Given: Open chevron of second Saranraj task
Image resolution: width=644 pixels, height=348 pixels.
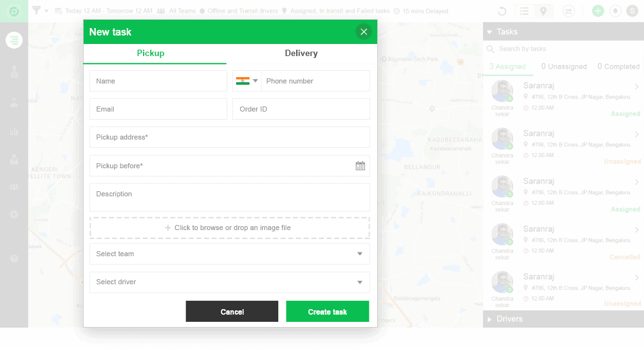Looking at the screenshot, I should [x=636, y=134].
